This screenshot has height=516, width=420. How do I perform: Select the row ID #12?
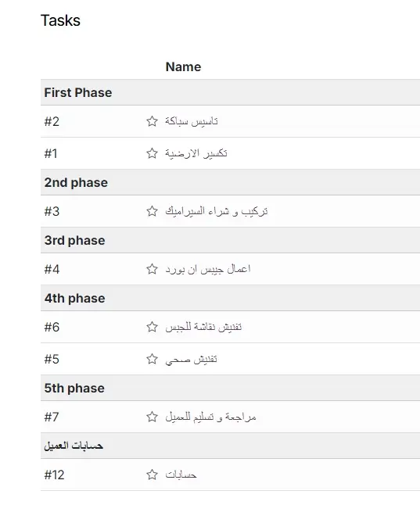point(54,475)
